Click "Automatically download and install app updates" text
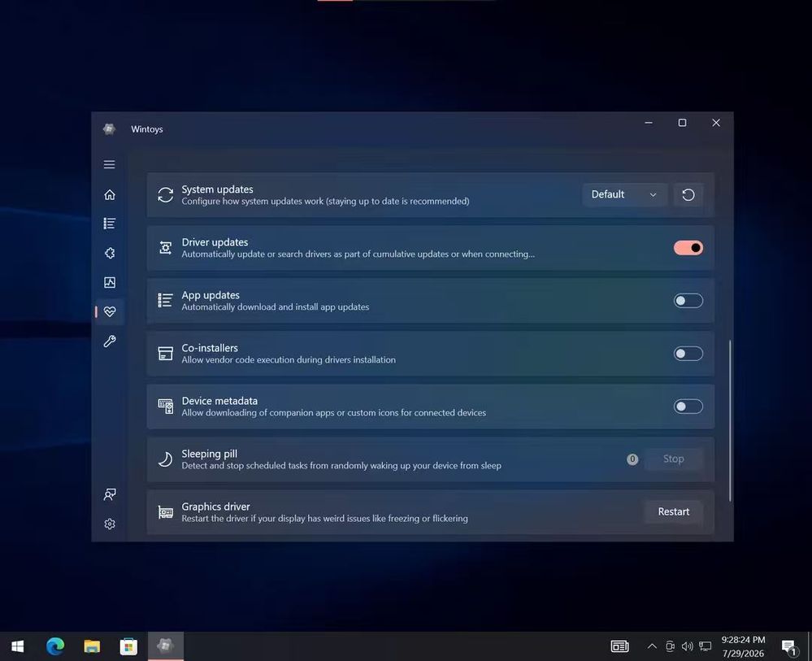 [276, 307]
